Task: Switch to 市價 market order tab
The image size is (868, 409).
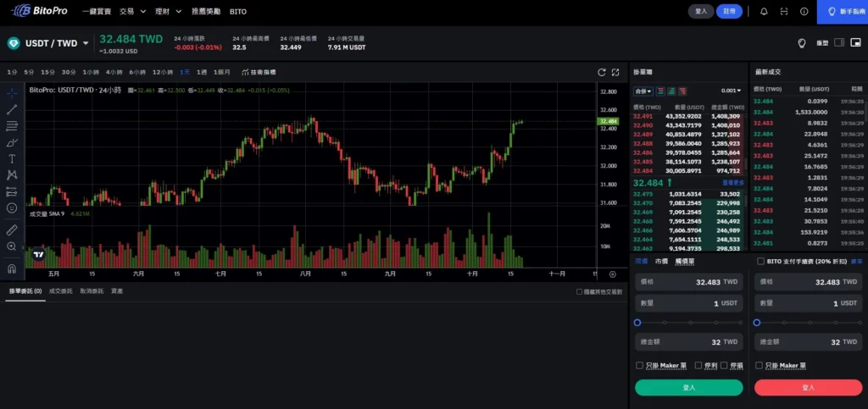Action: tap(661, 262)
